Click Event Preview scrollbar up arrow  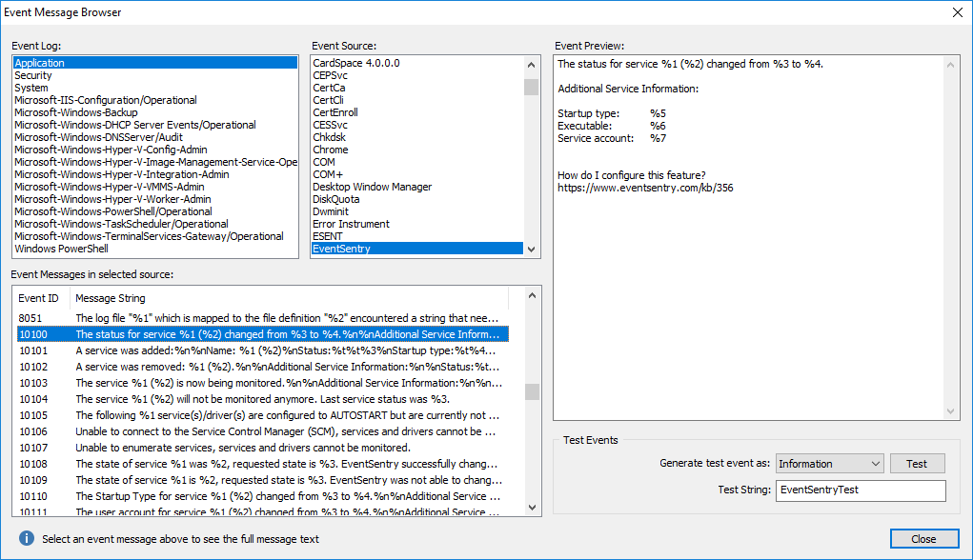coord(950,65)
